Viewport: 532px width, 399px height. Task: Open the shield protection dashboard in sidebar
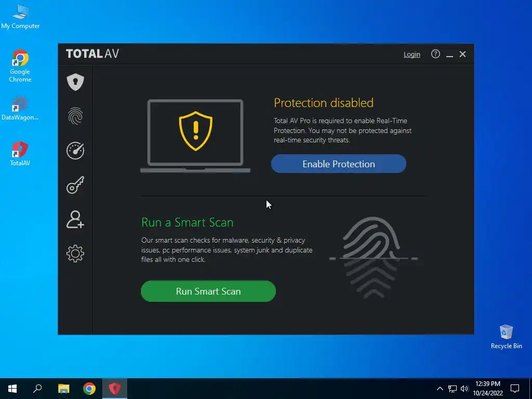(x=75, y=82)
